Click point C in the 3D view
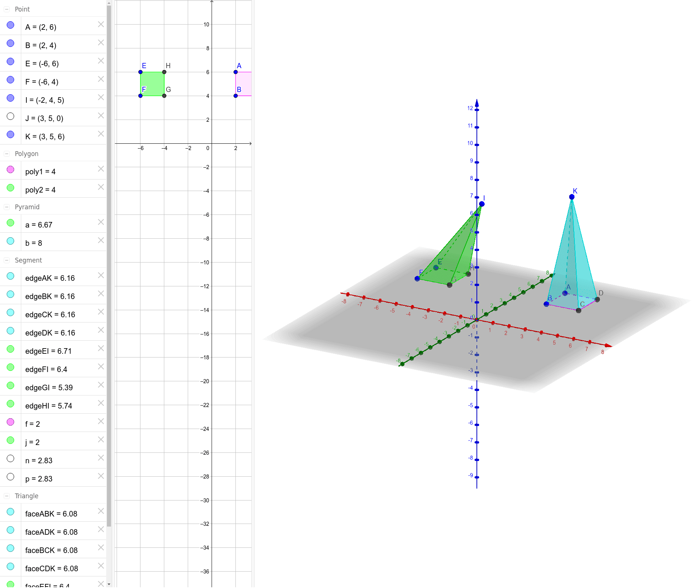 578,310
